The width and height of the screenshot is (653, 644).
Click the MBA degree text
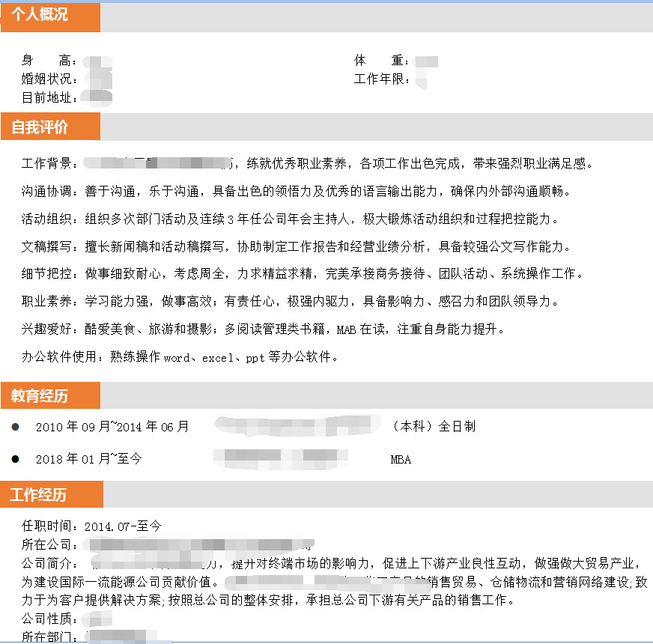pyautogui.click(x=401, y=459)
